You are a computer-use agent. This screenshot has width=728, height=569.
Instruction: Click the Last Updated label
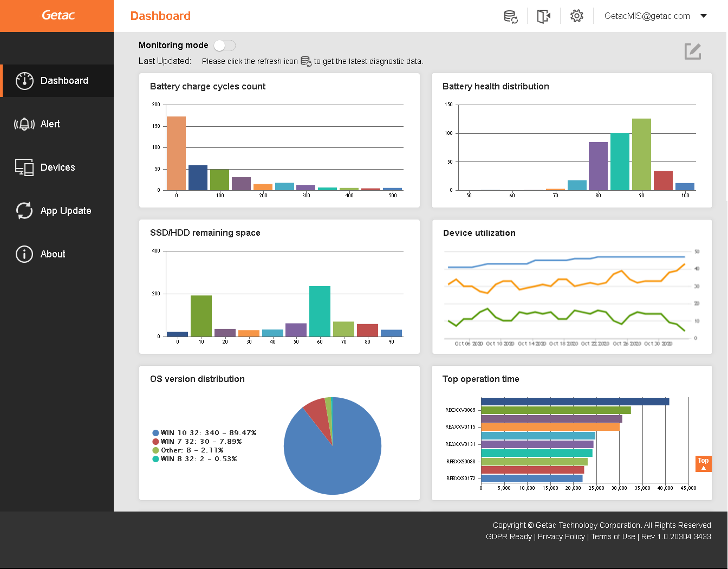165,61
